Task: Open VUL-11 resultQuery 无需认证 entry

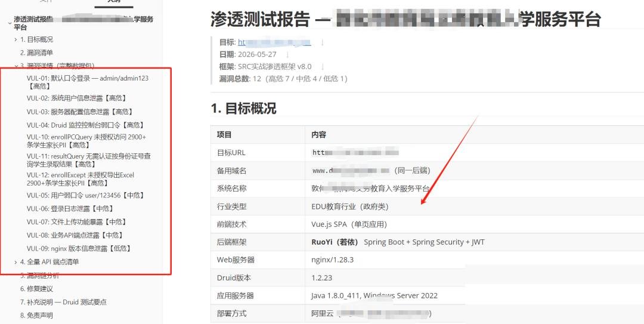Action: click(89, 160)
